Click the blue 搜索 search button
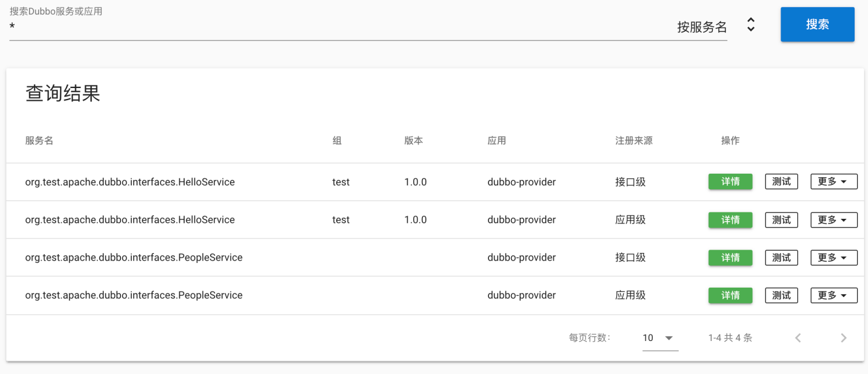868x374 pixels. pos(817,24)
